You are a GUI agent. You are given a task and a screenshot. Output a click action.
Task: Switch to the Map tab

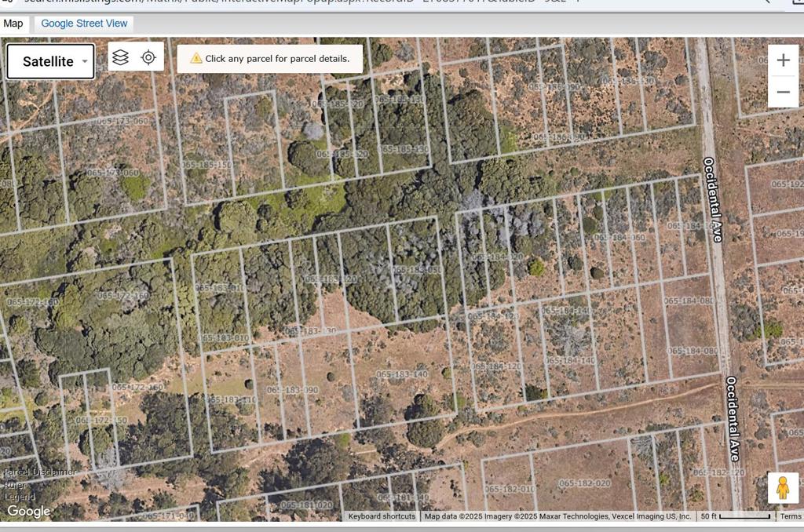click(13, 24)
